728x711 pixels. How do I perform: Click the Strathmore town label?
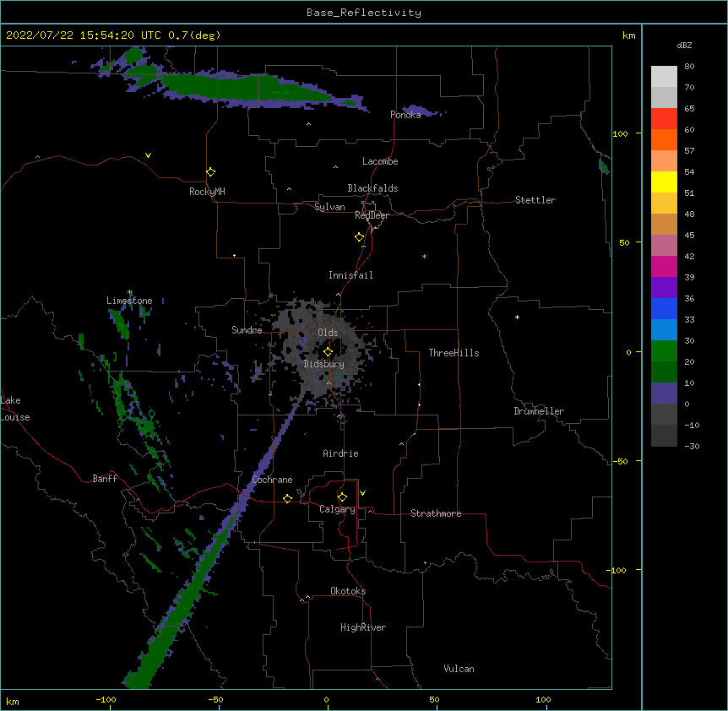(436, 513)
